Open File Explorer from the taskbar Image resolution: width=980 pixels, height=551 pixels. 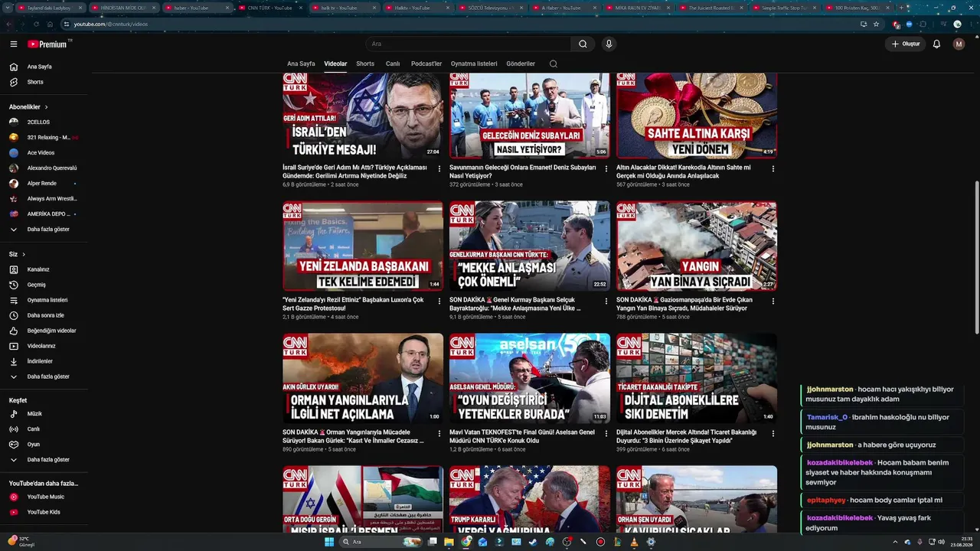pyautogui.click(x=449, y=542)
